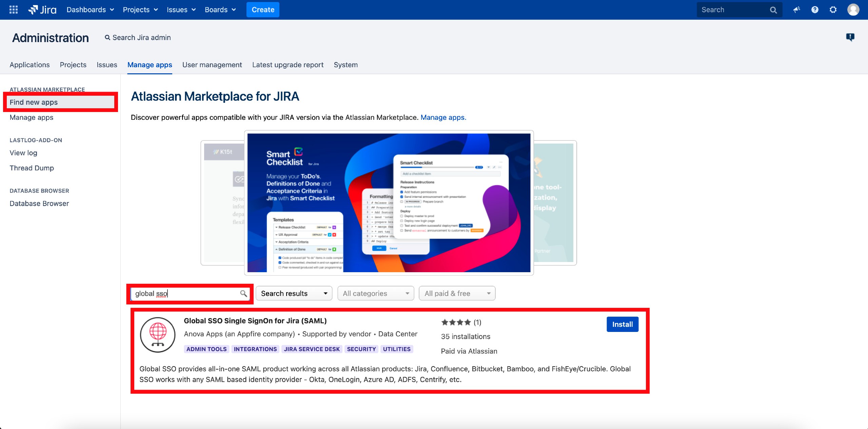Click the blue Create button
Viewport: 868px width, 429px height.
tap(263, 10)
